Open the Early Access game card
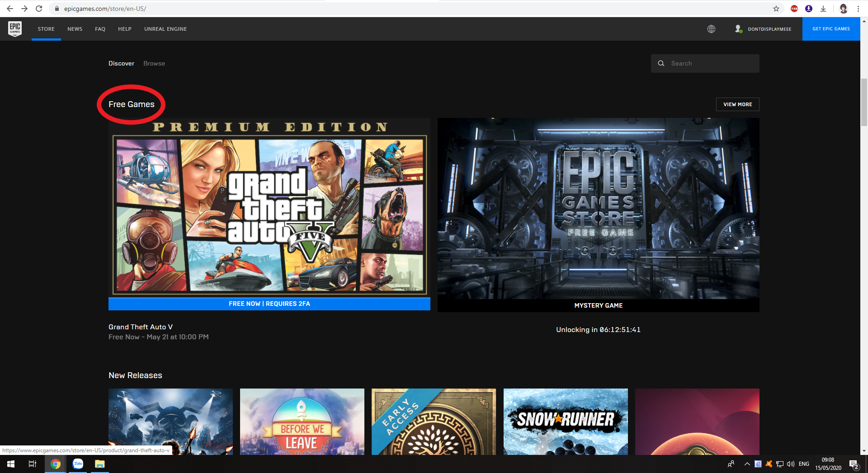This screenshot has height=473, width=868. (434, 421)
